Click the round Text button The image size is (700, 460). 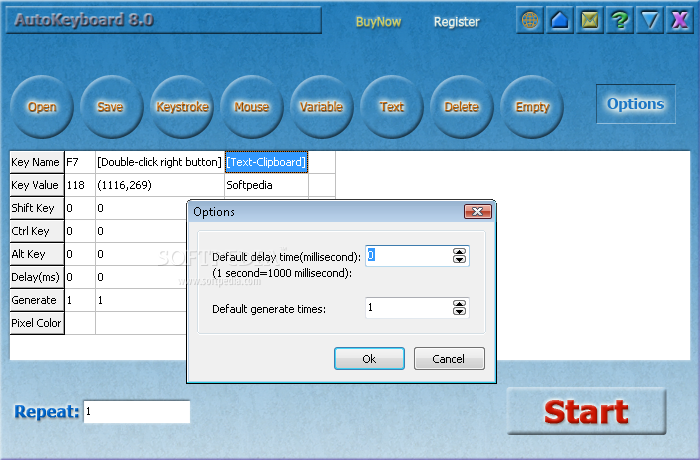[392, 107]
